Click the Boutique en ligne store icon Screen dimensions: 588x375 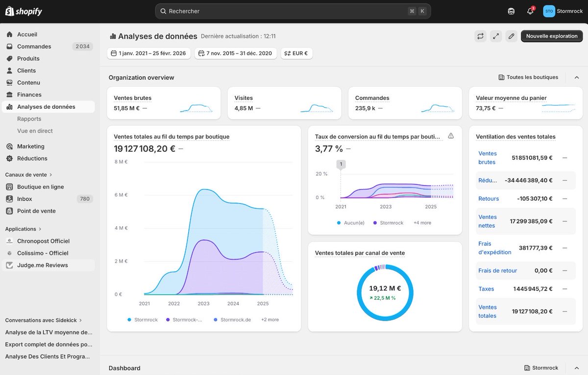(x=10, y=187)
